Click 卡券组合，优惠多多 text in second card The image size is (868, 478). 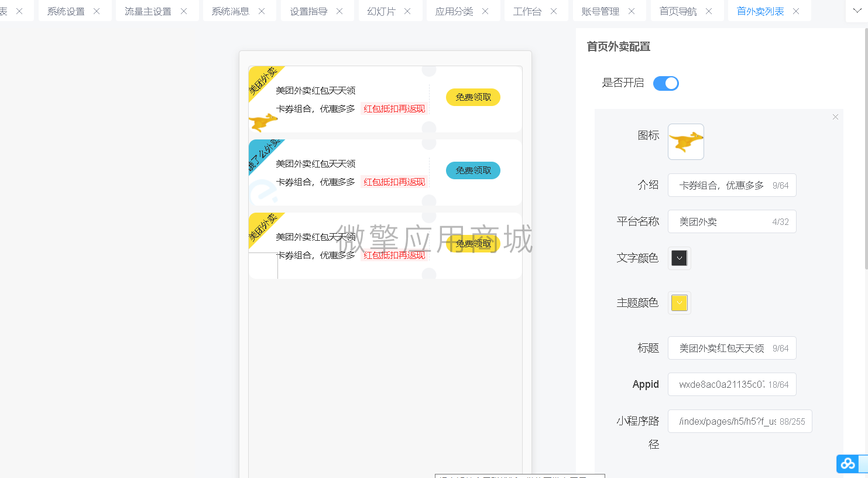(x=315, y=182)
